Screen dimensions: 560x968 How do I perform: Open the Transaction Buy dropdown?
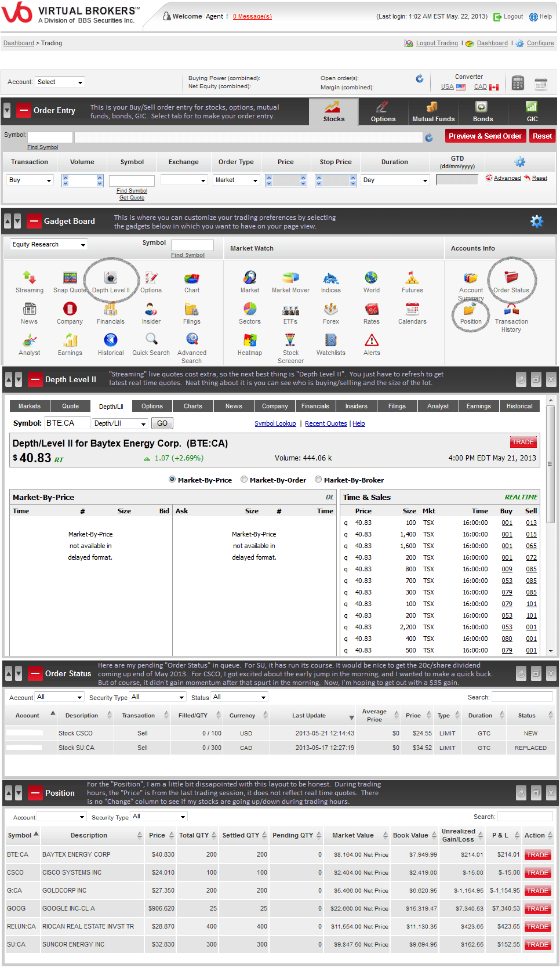click(30, 180)
